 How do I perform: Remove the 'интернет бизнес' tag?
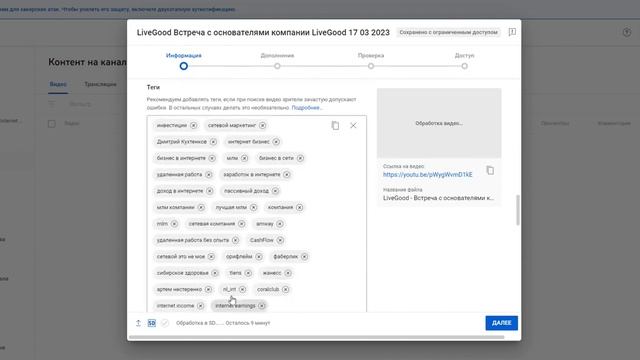point(276,142)
